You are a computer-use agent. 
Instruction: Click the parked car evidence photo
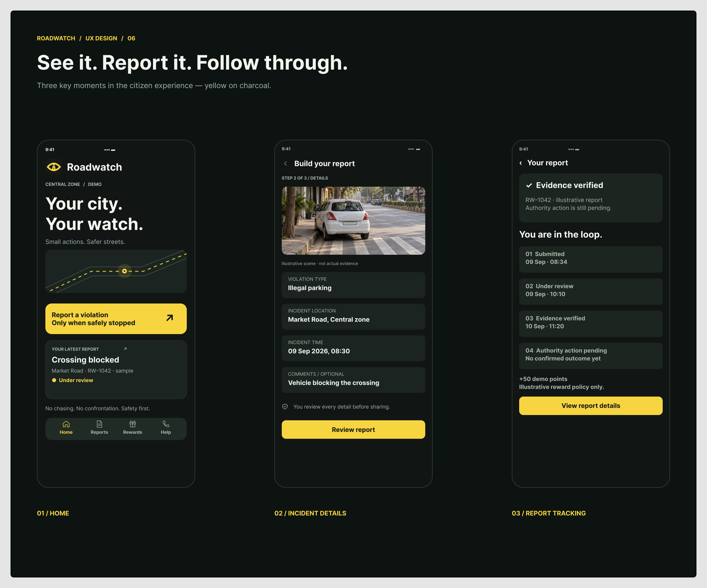[353, 221]
